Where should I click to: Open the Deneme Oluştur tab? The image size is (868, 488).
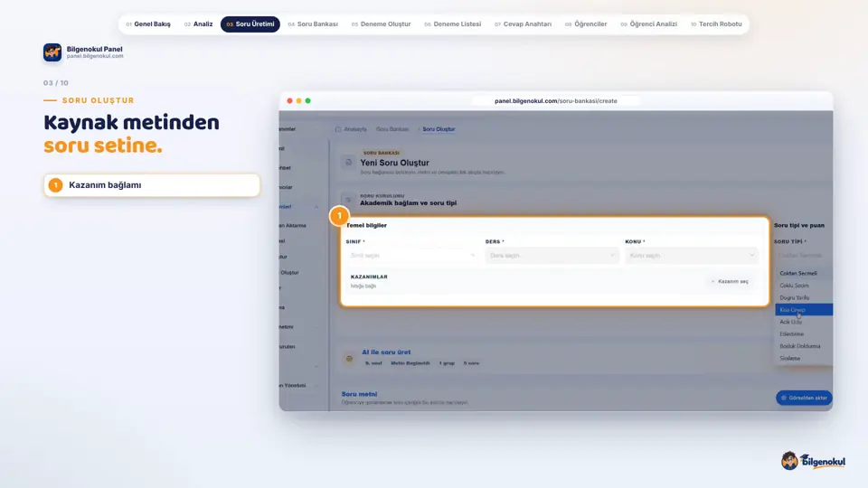click(381, 24)
